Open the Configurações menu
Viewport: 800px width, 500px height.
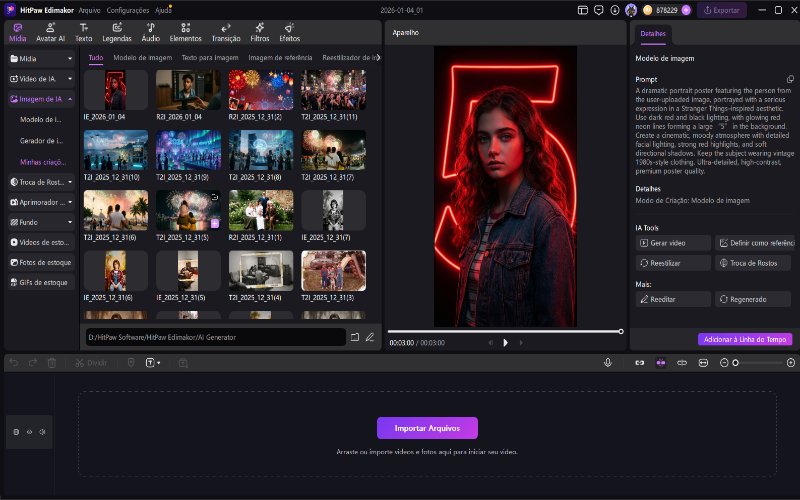127,10
